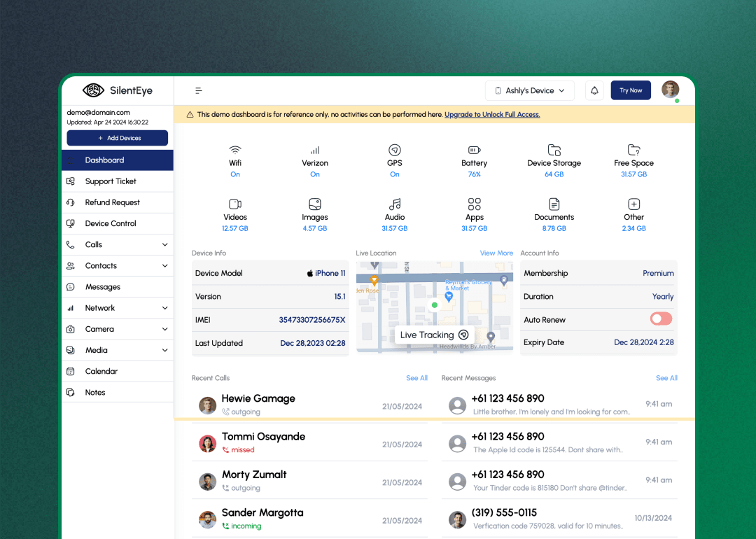
Task: Click the notification bell icon
Action: click(x=594, y=90)
